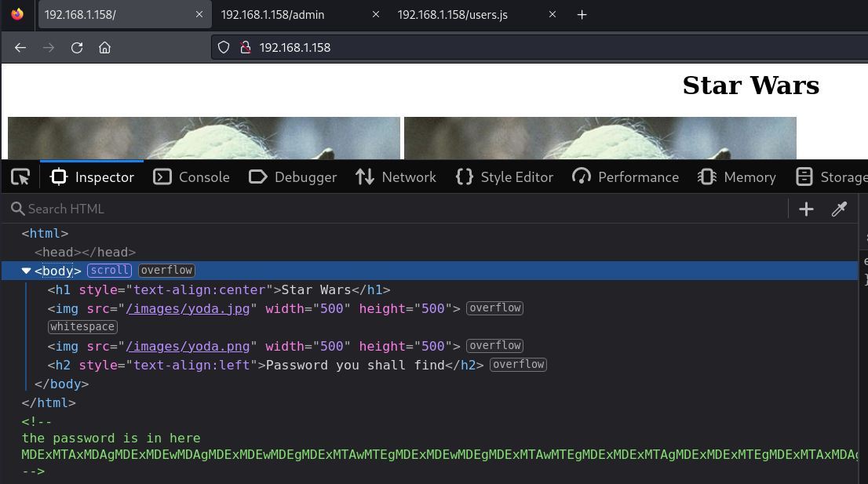Click the Firefox logo icon
868x484 pixels.
click(x=18, y=14)
